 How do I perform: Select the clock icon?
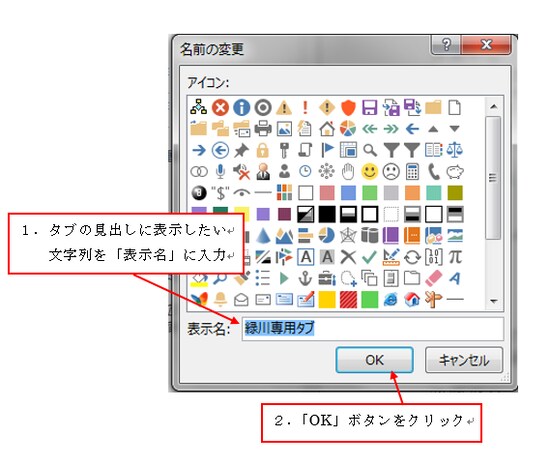click(x=306, y=171)
